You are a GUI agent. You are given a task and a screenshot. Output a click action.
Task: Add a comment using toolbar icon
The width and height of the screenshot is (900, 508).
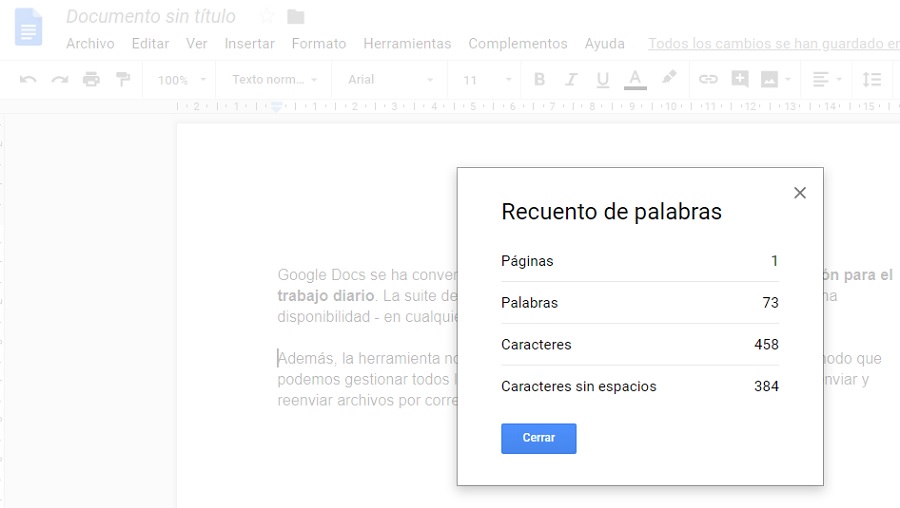(740, 80)
